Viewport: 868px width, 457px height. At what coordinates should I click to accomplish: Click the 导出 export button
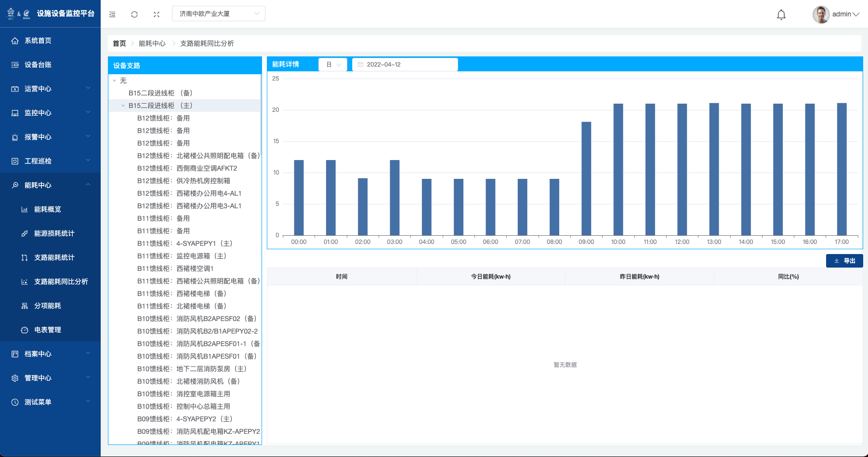pos(844,261)
